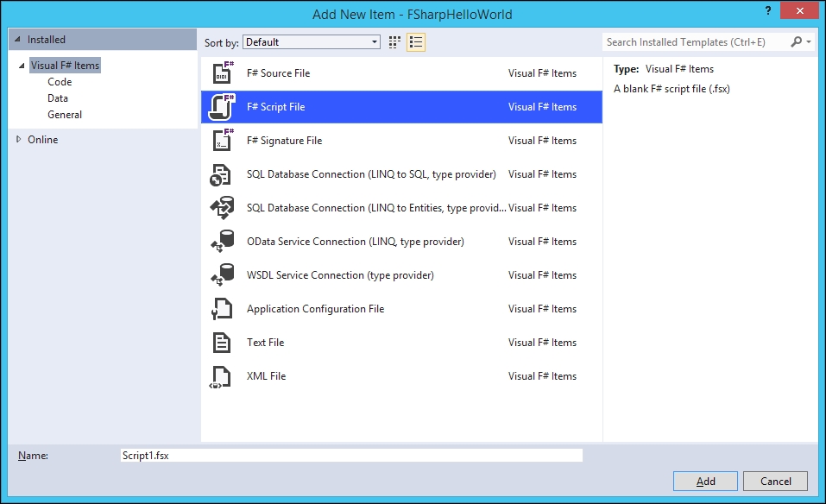Click the LINQ to SQL connection icon
Viewport: 826px width, 504px height.
[220, 175]
